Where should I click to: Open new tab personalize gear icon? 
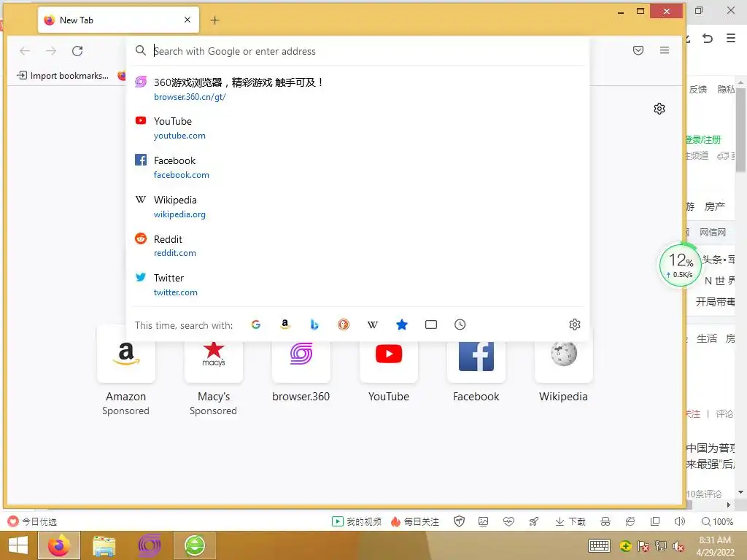coord(659,109)
